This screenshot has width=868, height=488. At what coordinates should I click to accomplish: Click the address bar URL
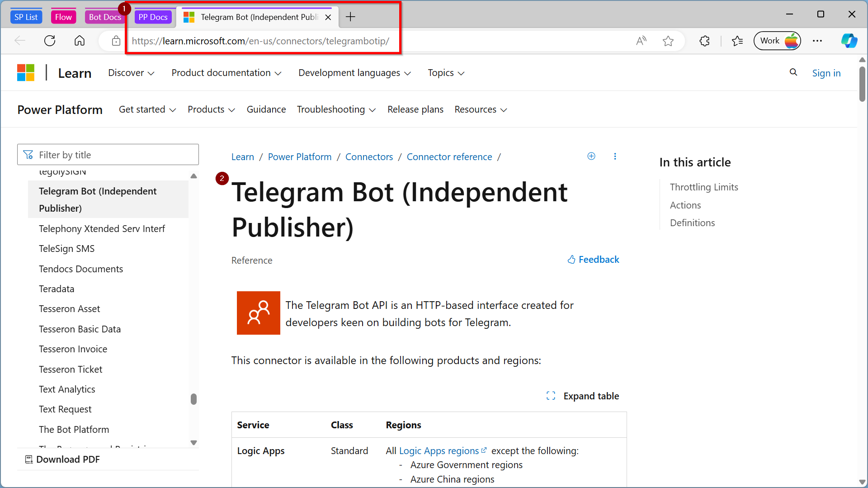[260, 41]
